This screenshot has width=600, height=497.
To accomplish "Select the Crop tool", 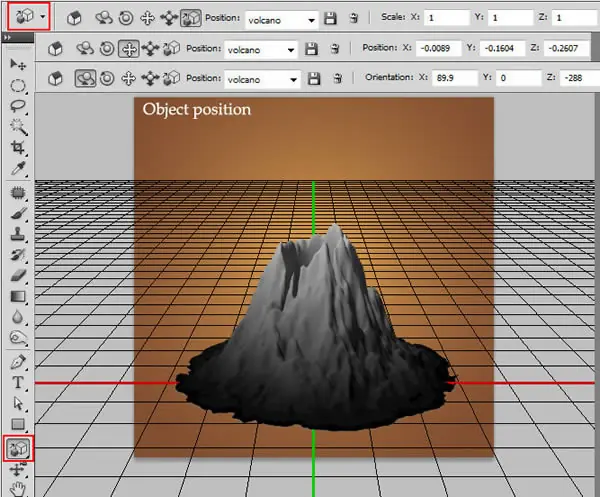I will [18, 147].
